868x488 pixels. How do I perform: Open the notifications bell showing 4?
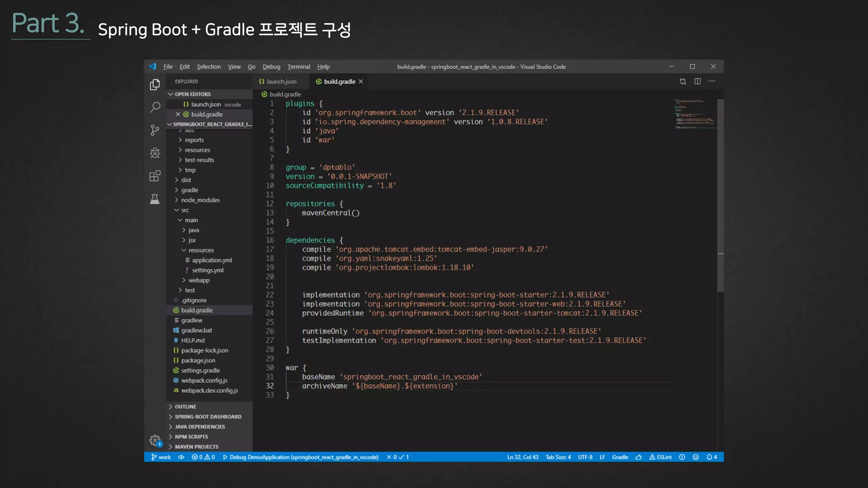[712, 457]
